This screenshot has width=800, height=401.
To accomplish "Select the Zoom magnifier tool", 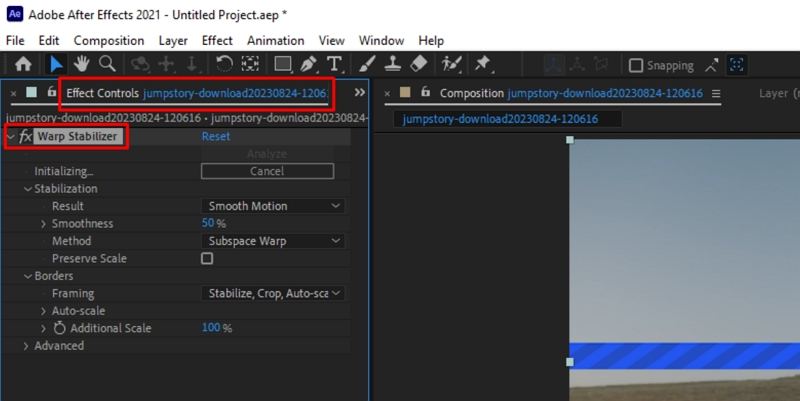I will [107, 64].
